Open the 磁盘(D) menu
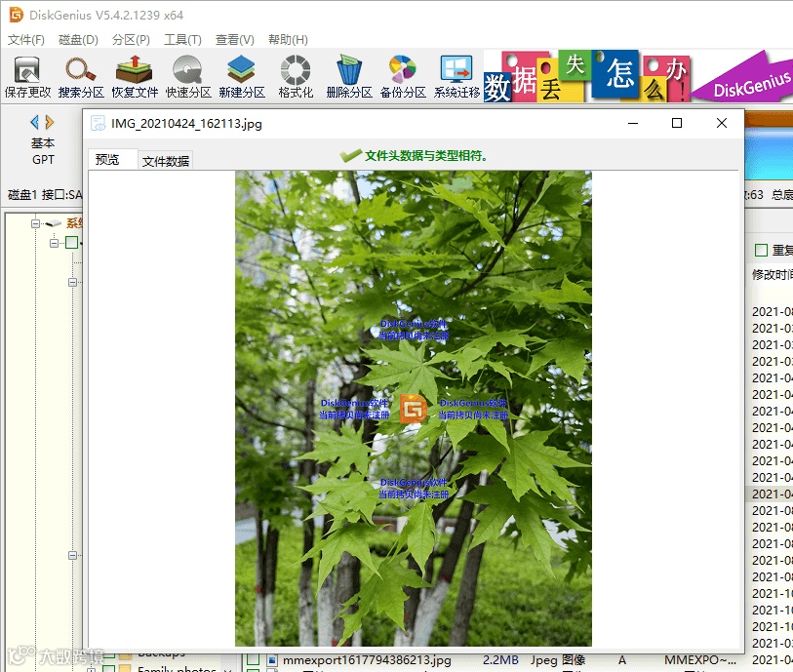 (78, 39)
